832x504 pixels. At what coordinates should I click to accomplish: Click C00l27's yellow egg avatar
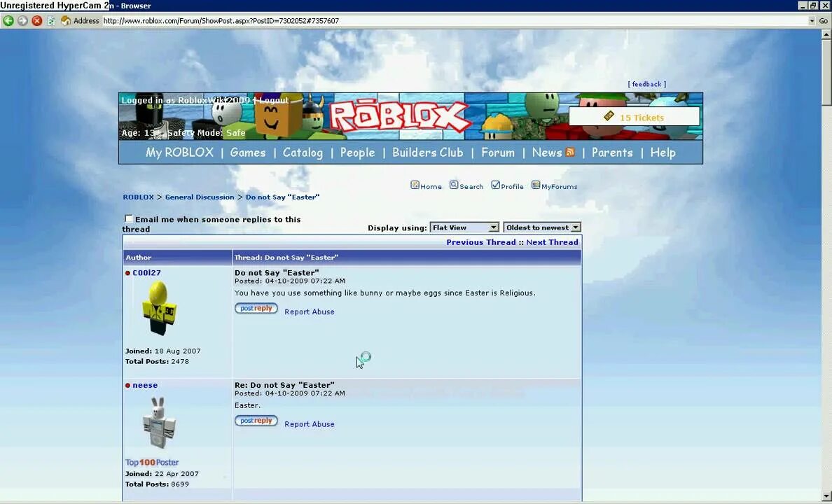pos(159,308)
